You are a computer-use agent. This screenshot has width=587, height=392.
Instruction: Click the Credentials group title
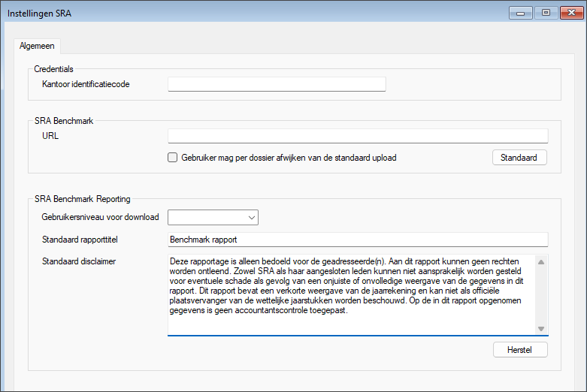point(53,69)
